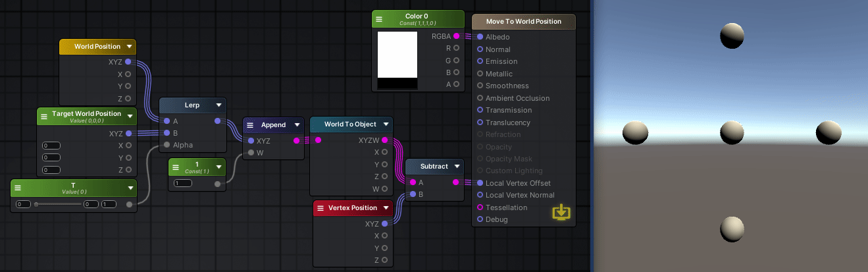The image size is (868, 272).
Task: Click the Subtract node B input port
Action: pyautogui.click(x=413, y=194)
